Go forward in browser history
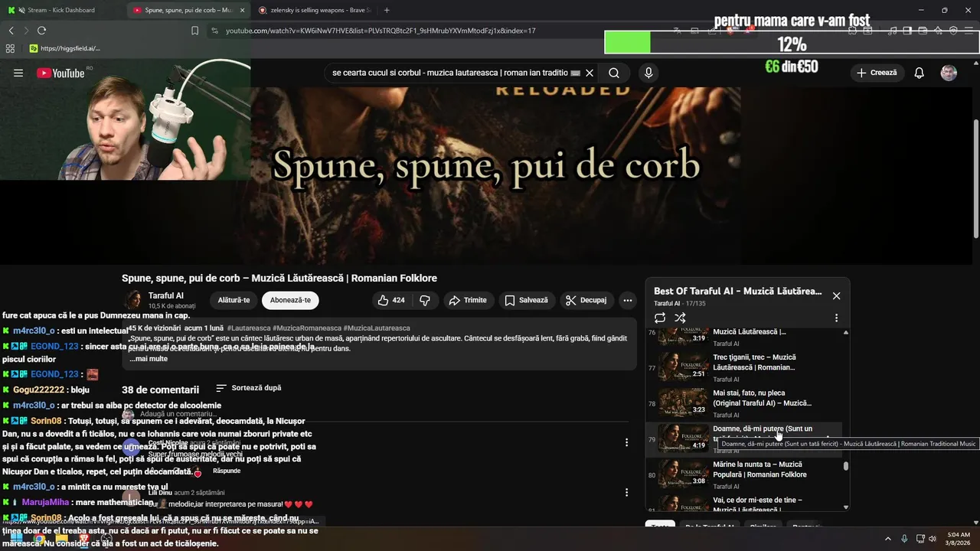Image resolution: width=980 pixels, height=551 pixels. 26,31
